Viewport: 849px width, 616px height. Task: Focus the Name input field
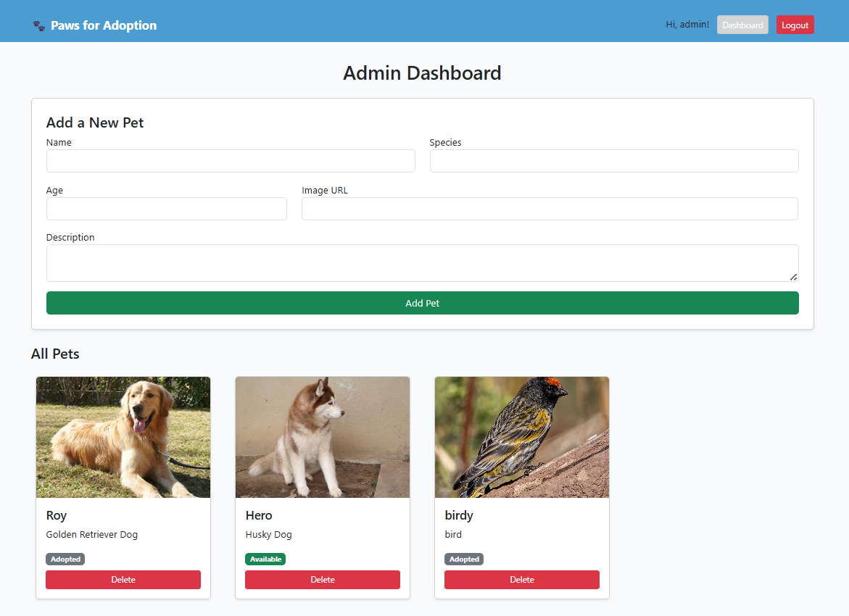point(231,161)
